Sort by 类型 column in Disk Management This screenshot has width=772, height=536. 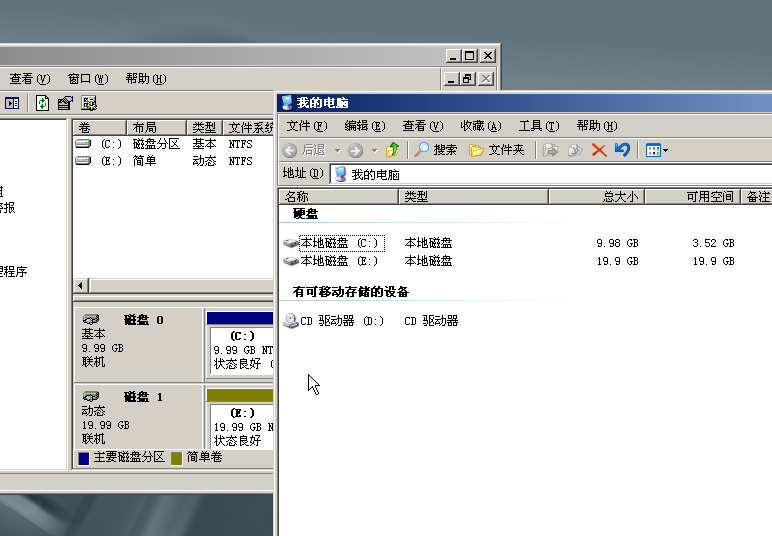205,127
